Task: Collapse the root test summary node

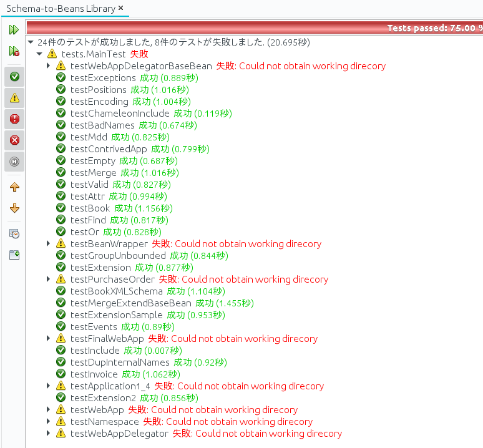Action: pos(31,42)
